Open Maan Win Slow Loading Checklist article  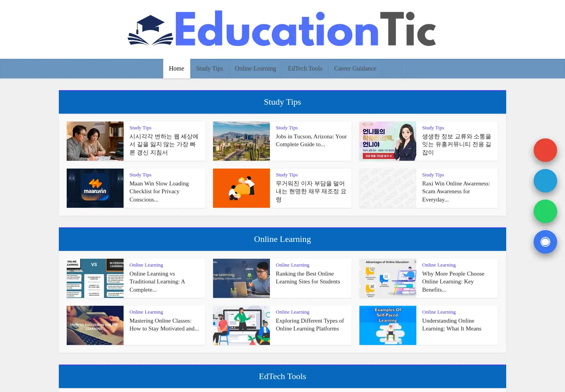coord(159,191)
